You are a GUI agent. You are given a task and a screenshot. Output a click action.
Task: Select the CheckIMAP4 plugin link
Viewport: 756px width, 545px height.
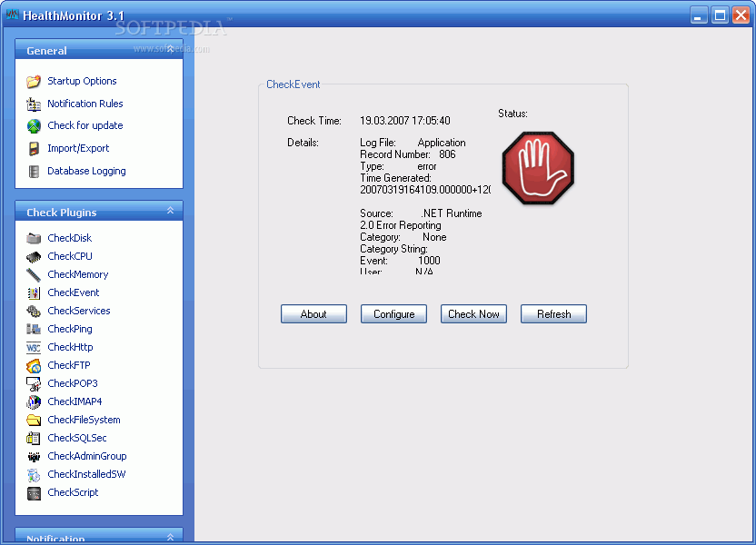[x=75, y=401]
